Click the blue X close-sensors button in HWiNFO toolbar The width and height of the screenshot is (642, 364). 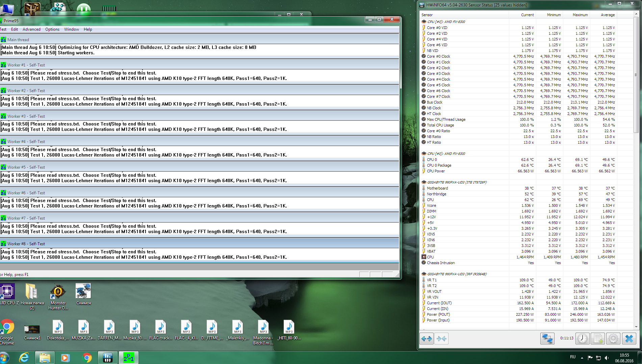[629, 338]
